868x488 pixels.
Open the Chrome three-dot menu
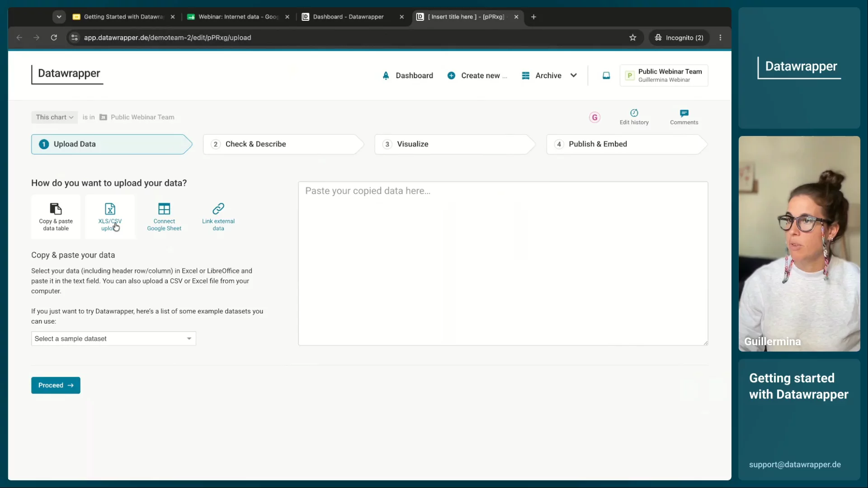click(x=721, y=38)
